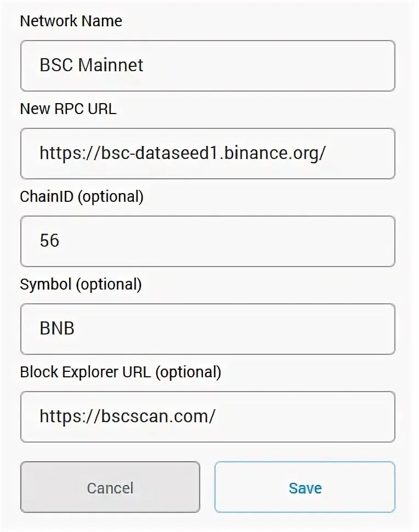Click the "BNB" symbol text
The image size is (419, 532).
point(57,329)
